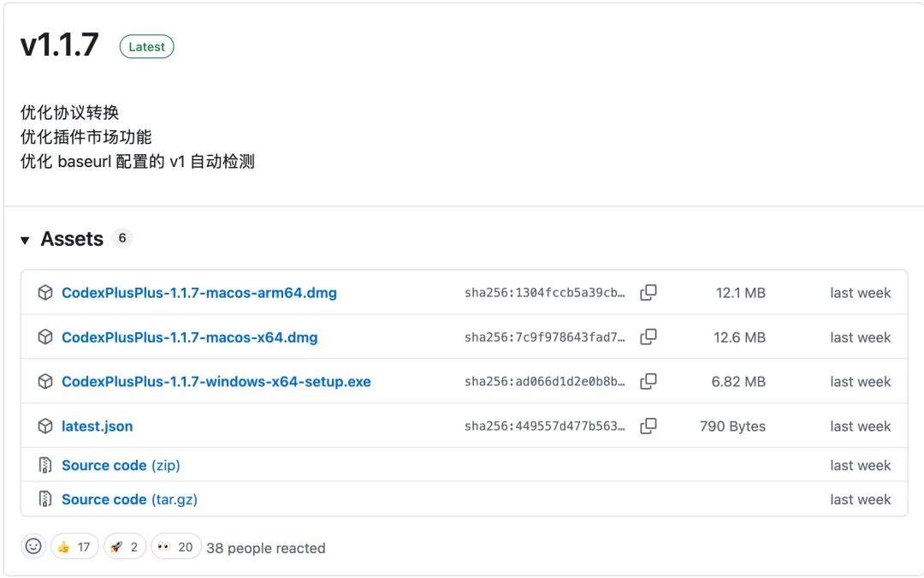Collapse the Assets section triangle
924x578 pixels.
(25, 240)
